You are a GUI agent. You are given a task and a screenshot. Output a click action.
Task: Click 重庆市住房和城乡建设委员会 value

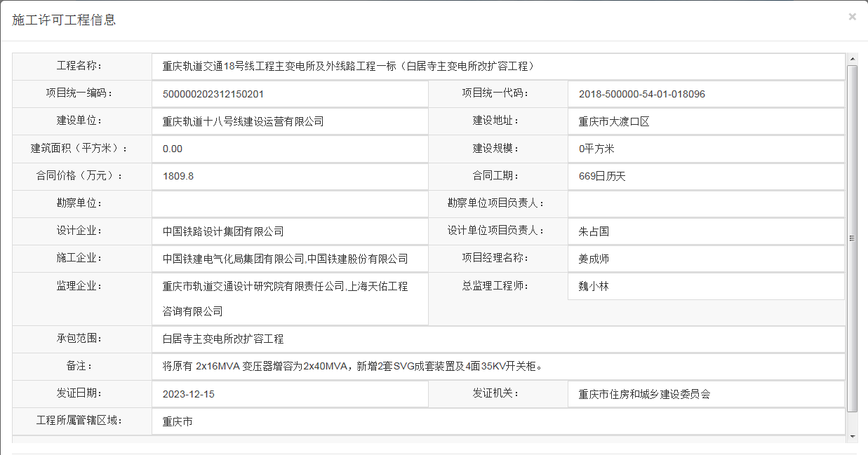(644, 394)
